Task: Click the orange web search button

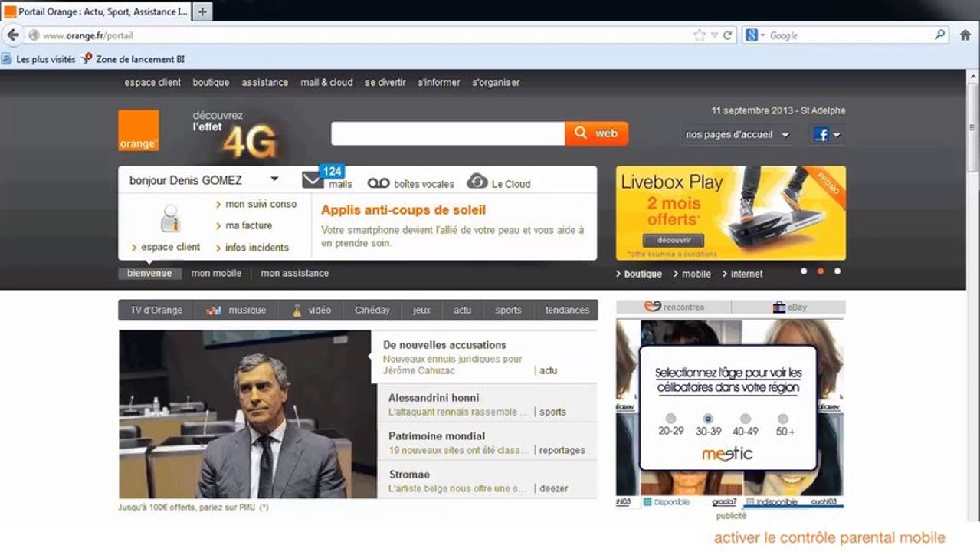Action: [x=597, y=133]
